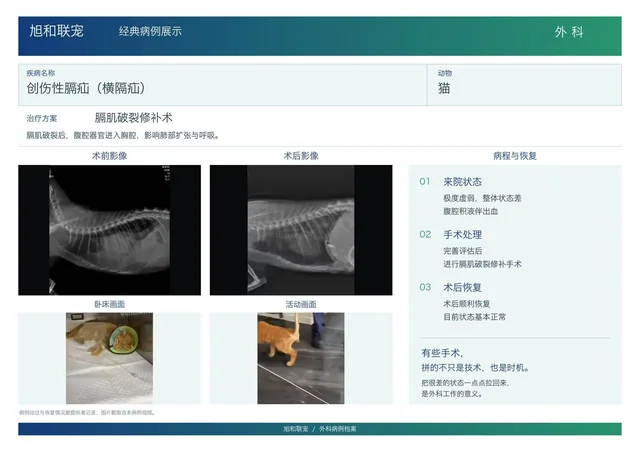Click the 疾病名称 field label
The height and width of the screenshot is (452, 640).
[x=41, y=73]
